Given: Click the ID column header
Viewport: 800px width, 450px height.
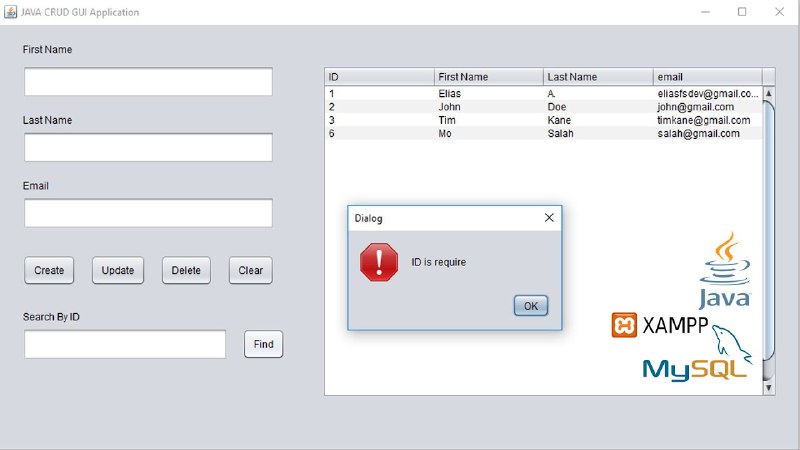Looking at the screenshot, I should click(x=379, y=77).
